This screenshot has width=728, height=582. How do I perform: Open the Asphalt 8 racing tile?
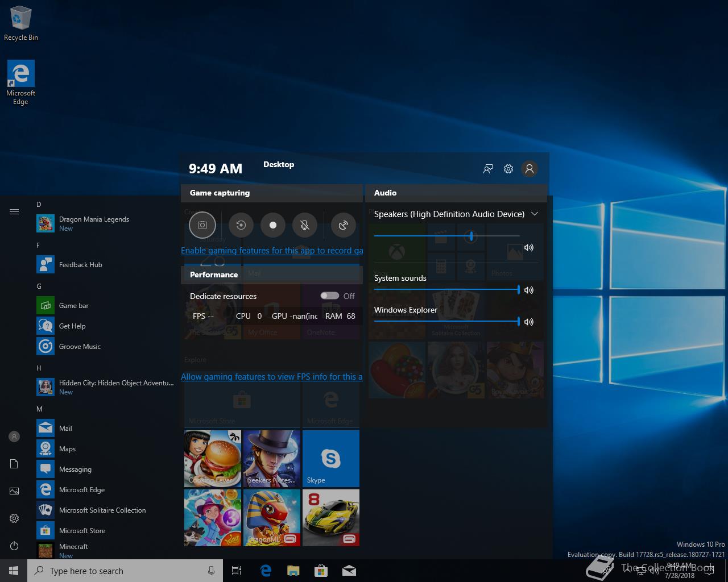331,518
